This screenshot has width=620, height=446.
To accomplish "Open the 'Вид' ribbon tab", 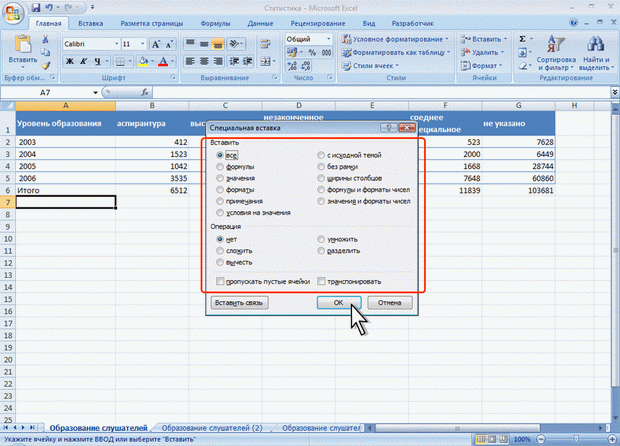I will (x=369, y=23).
